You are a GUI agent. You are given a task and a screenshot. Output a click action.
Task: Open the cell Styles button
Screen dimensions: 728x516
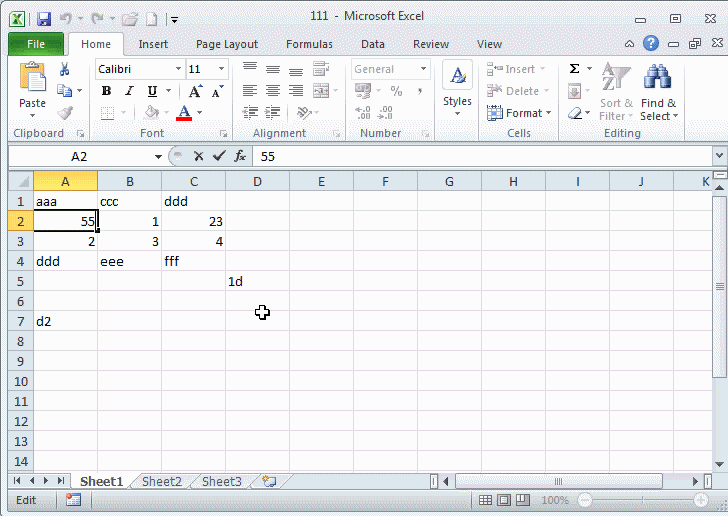point(457,90)
